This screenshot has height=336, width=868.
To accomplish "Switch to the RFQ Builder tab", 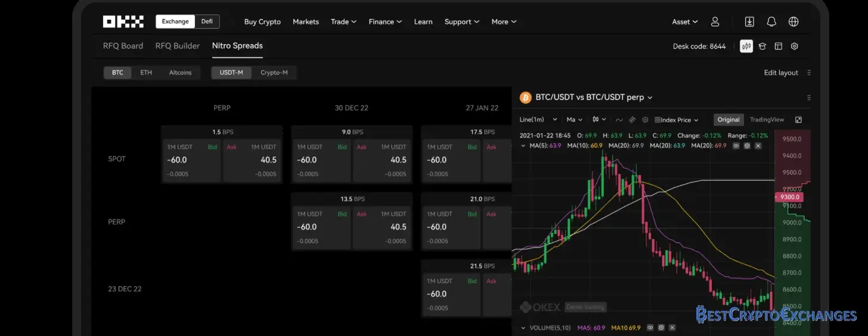I will [177, 46].
